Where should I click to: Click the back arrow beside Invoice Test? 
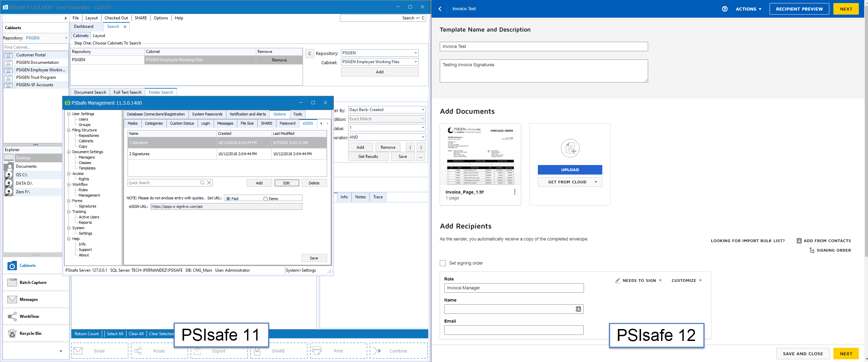(x=440, y=9)
